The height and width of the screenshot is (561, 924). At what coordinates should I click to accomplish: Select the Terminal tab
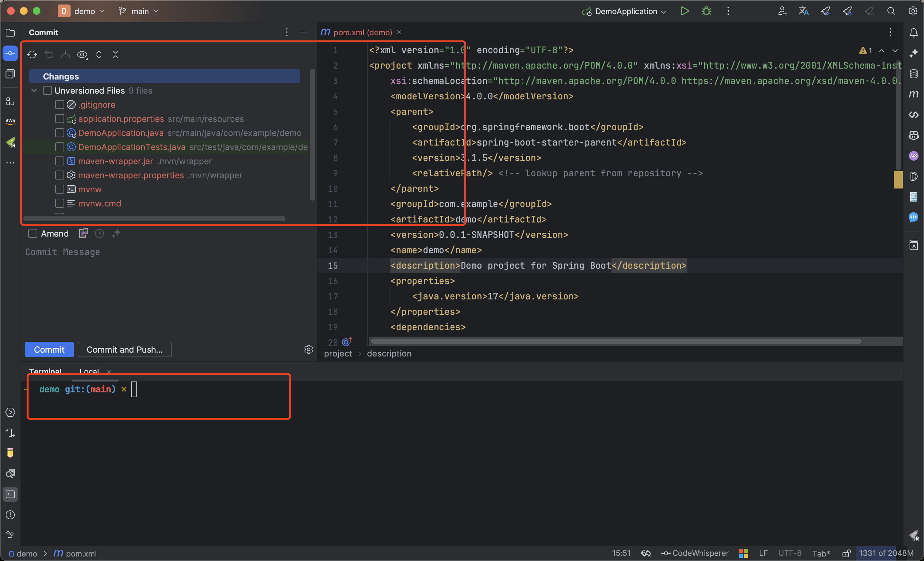(x=46, y=371)
